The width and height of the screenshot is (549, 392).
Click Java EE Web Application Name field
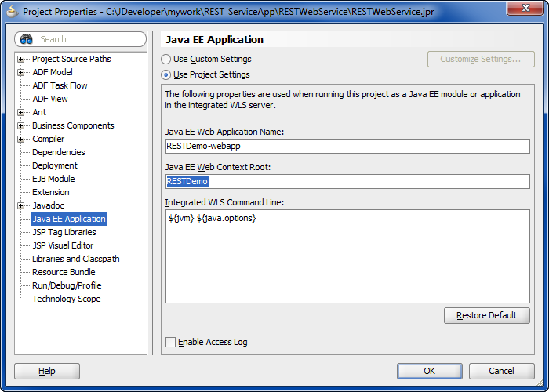click(347, 147)
